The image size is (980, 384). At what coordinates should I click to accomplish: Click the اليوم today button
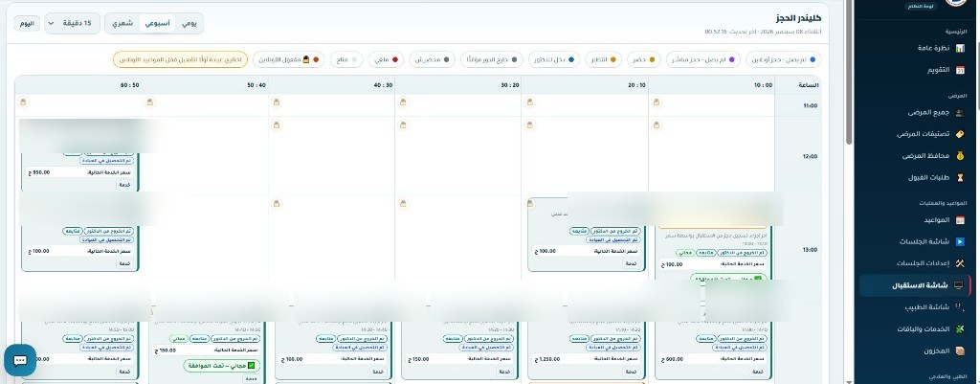pyautogui.click(x=27, y=23)
